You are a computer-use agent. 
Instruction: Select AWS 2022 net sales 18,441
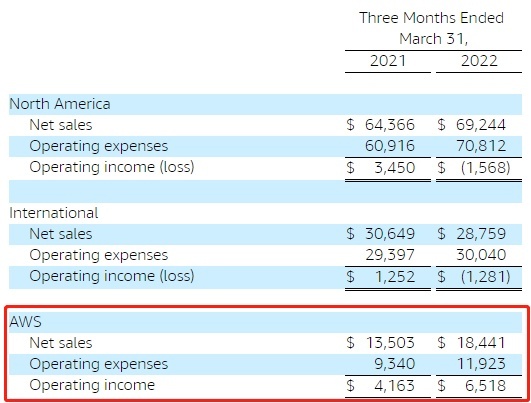pos(481,343)
